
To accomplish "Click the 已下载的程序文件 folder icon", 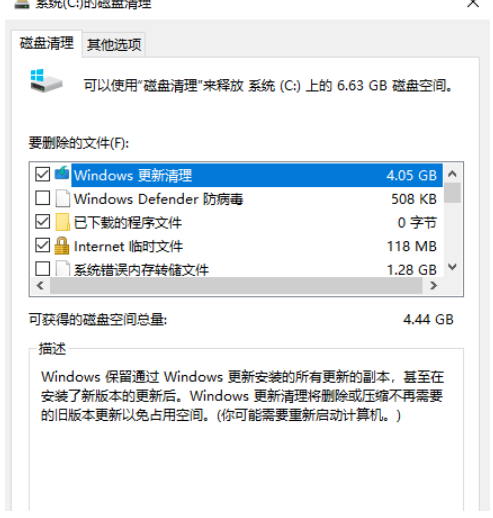I will point(62,222).
